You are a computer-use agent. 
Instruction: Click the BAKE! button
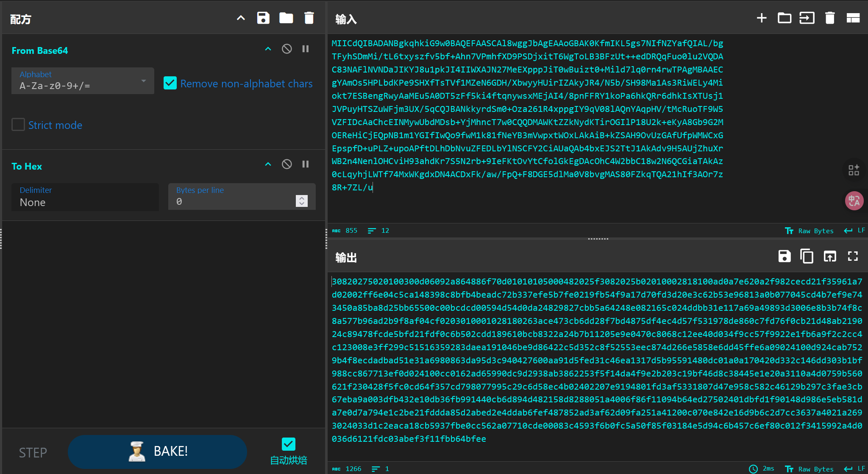(157, 452)
